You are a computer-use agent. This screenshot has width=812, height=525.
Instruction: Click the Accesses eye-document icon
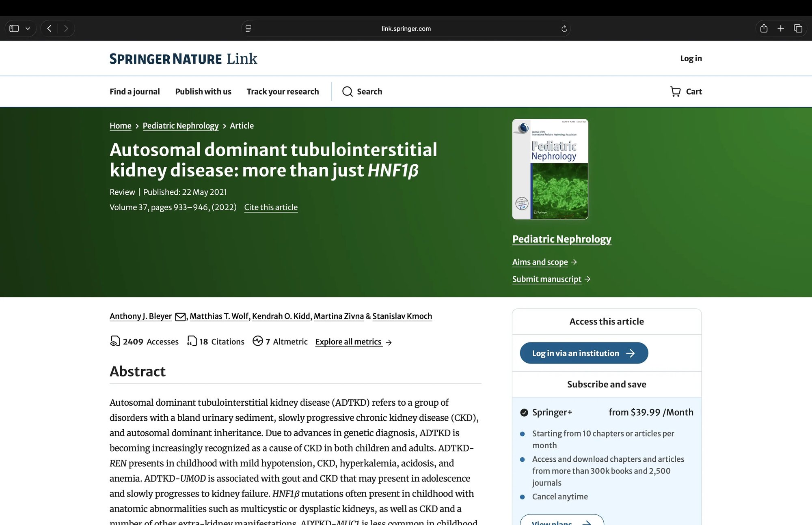(115, 341)
